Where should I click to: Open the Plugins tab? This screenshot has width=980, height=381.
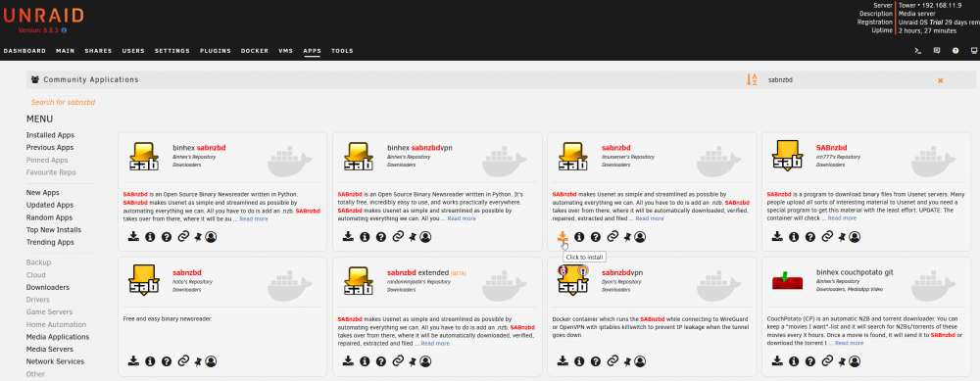coord(215,51)
